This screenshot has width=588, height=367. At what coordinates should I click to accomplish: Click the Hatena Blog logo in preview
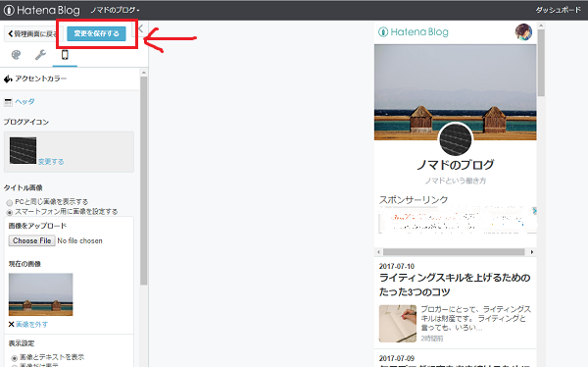414,32
